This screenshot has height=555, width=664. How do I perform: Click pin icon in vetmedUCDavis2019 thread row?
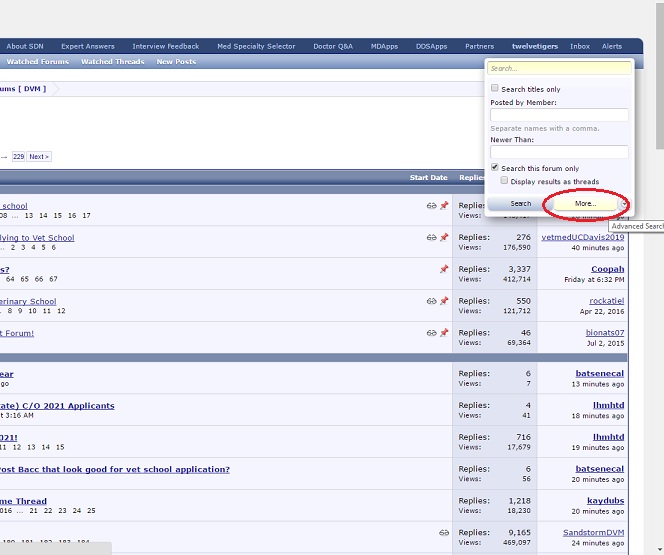point(444,238)
